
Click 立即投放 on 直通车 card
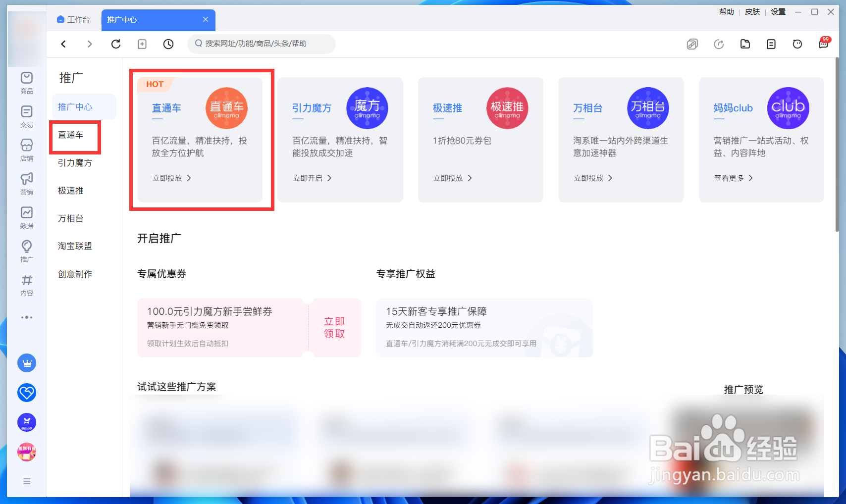[x=172, y=178]
